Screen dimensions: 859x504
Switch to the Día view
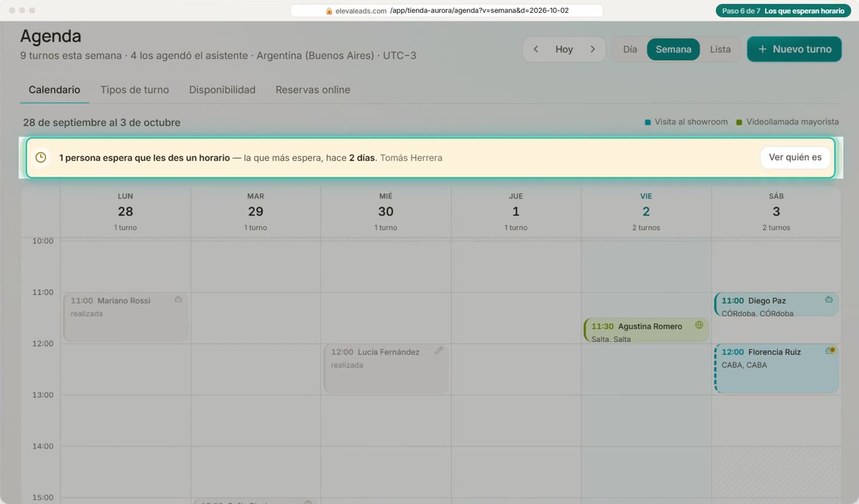(x=630, y=49)
